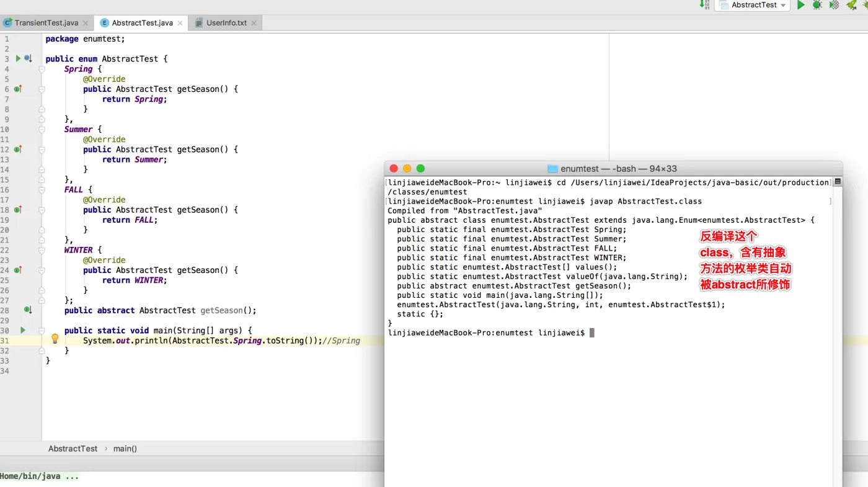Click 'getSeason()' in the abstract declaration line 28
The width and height of the screenshot is (868, 487).
(x=226, y=310)
